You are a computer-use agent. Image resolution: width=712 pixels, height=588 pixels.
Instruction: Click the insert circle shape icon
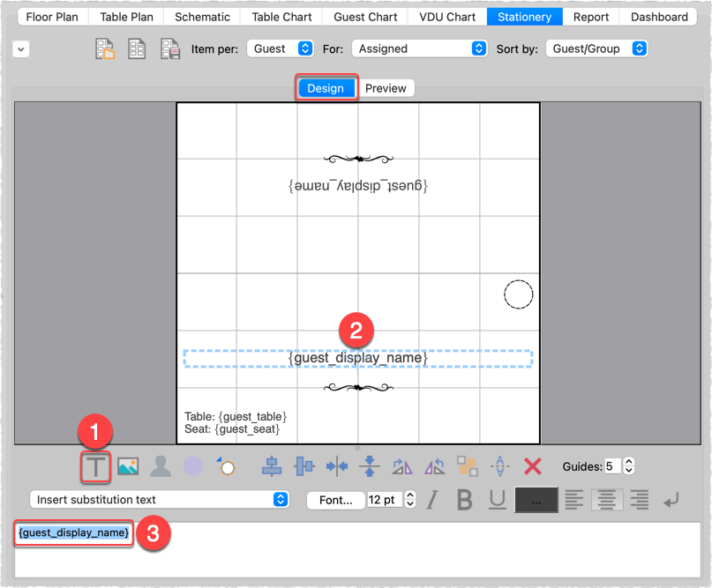click(x=193, y=466)
